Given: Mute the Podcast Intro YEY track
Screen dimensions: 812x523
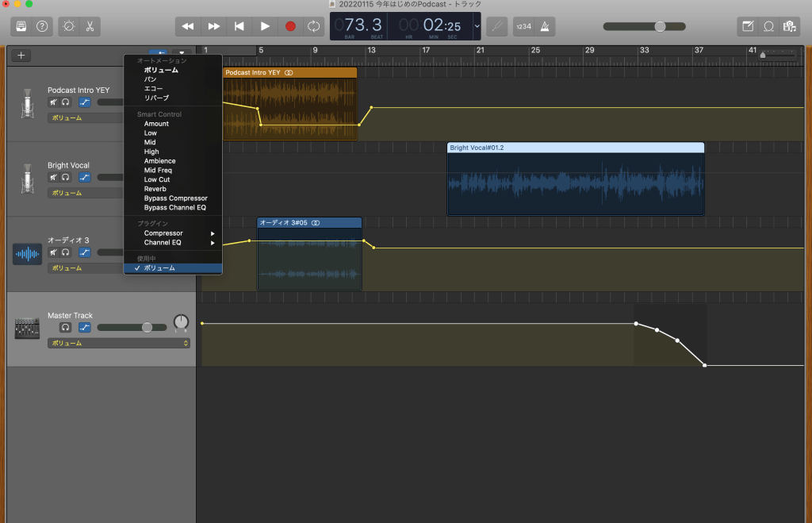Looking at the screenshot, I should [x=53, y=102].
